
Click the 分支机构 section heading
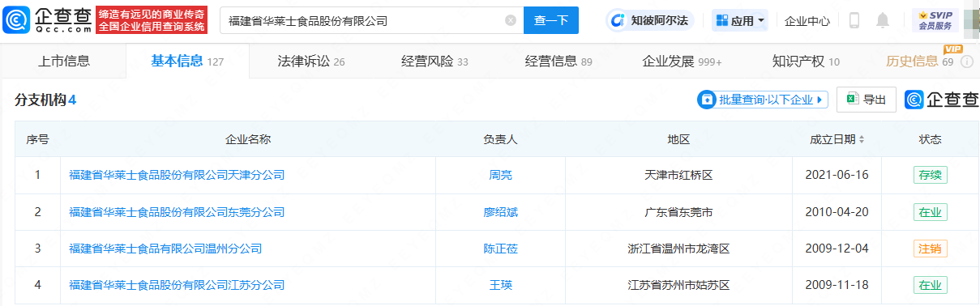[45, 100]
